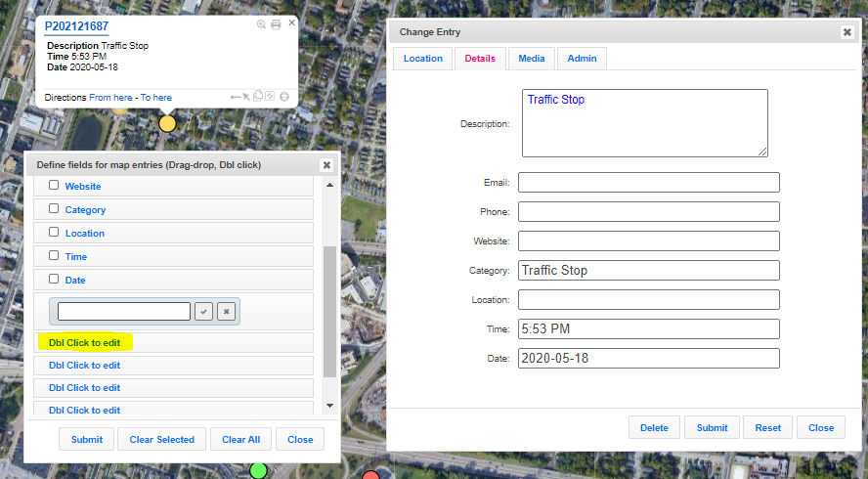Confirm field name with checkmark button
Screen dimensions: 868x479
click(x=203, y=311)
